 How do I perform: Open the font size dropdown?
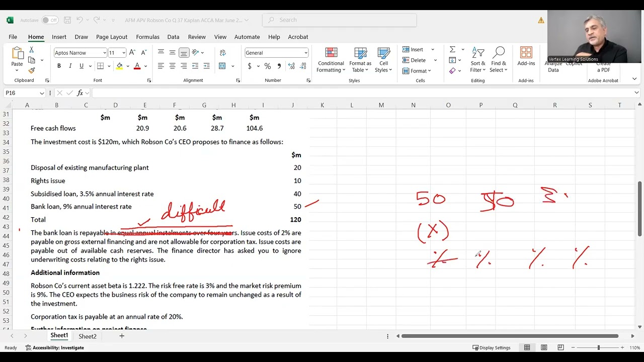[124, 53]
